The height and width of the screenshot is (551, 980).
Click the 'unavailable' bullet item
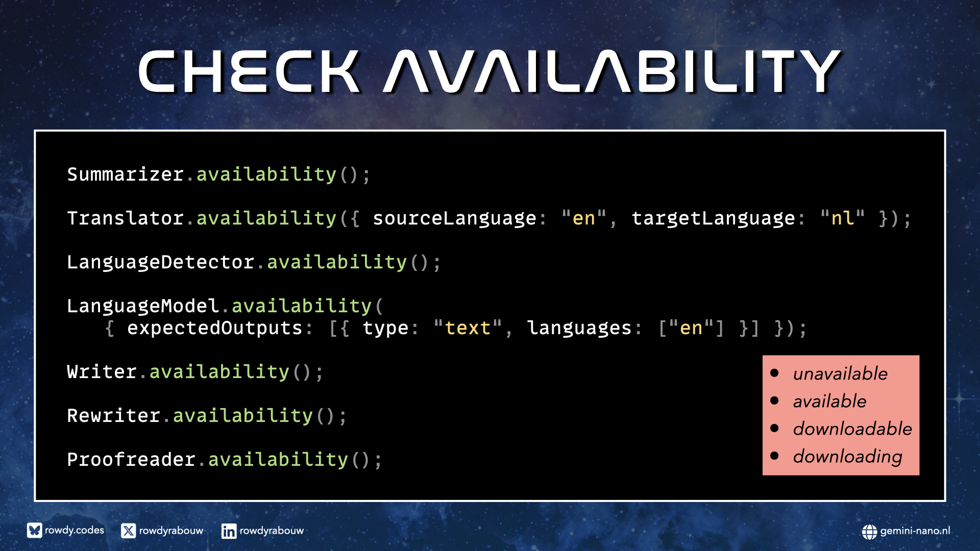click(840, 373)
